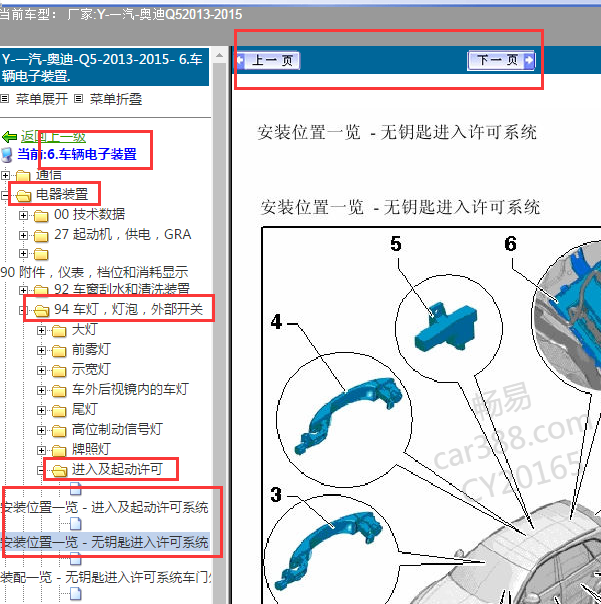Click folder icon of 进入及起动许可
This screenshot has width=601, height=604.
pos(59,471)
